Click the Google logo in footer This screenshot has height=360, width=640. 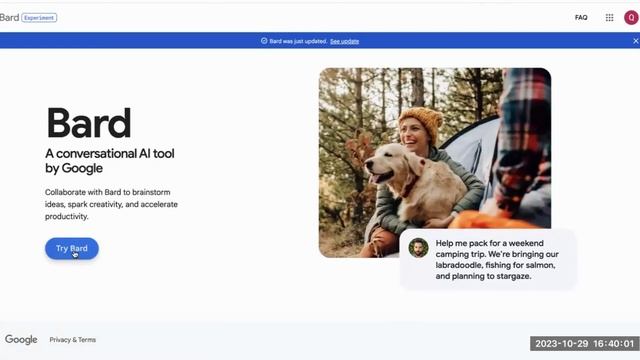[21, 340]
